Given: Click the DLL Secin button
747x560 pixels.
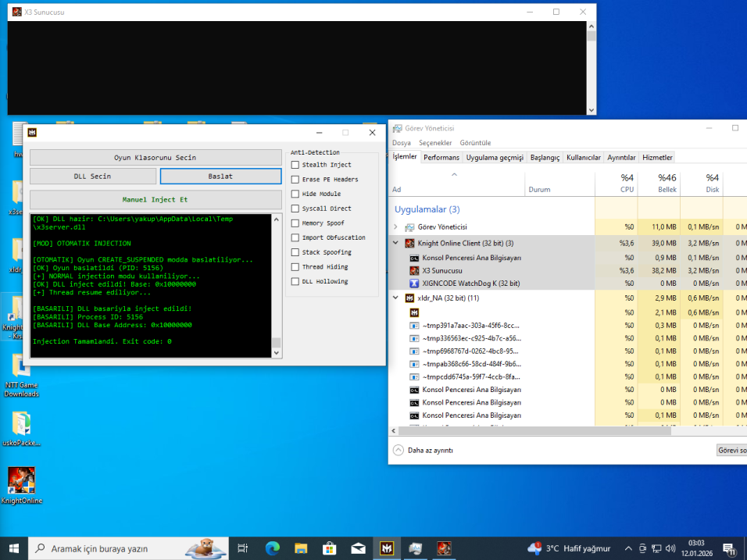Looking at the screenshot, I should [x=93, y=177].
